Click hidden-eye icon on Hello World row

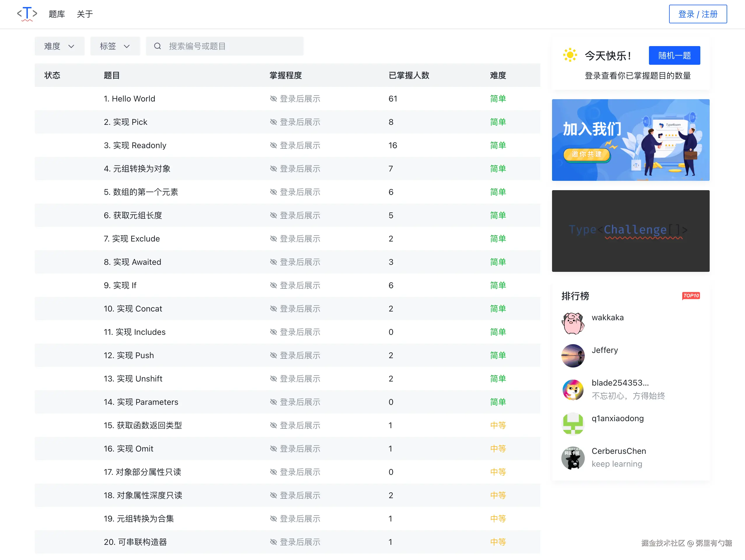point(273,99)
